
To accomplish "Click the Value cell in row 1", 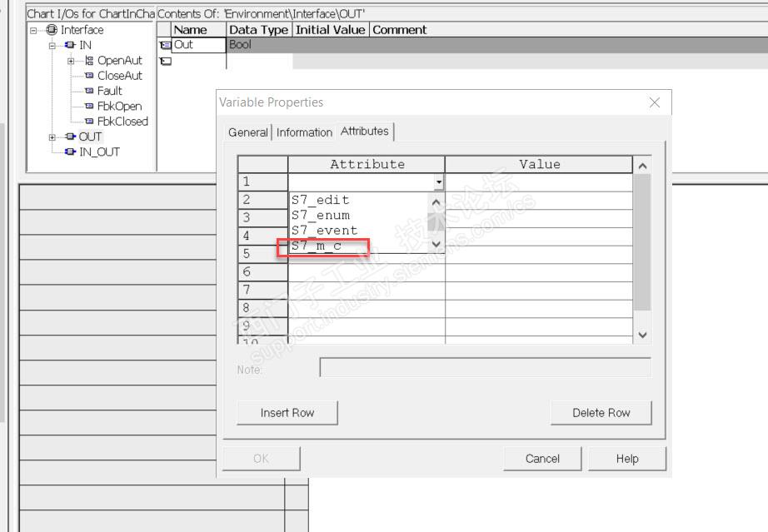I will point(539,182).
